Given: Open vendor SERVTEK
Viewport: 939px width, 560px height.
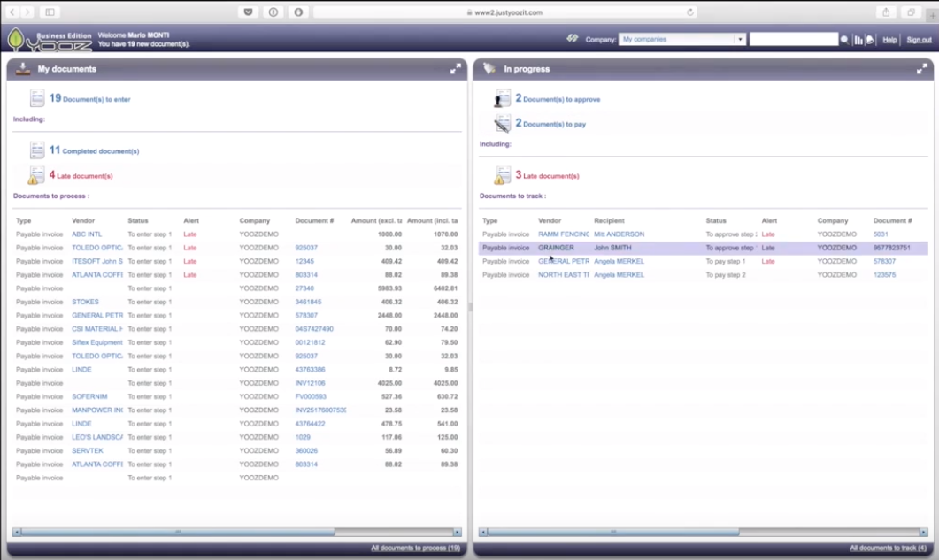Looking at the screenshot, I should (x=88, y=451).
